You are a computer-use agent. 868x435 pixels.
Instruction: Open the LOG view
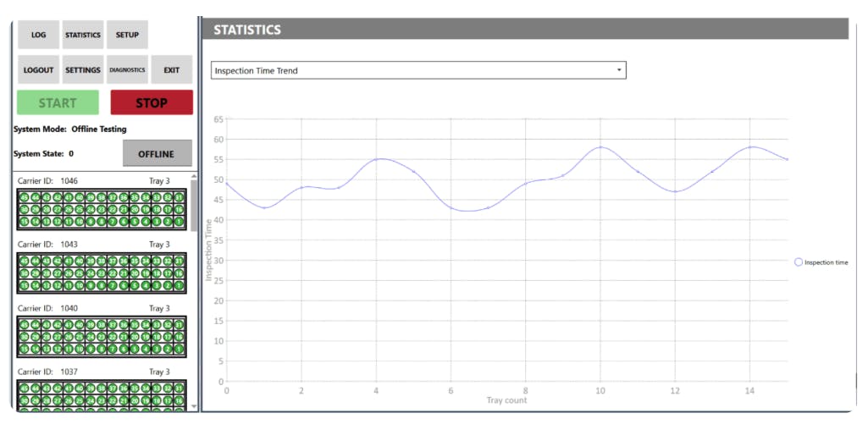38,35
